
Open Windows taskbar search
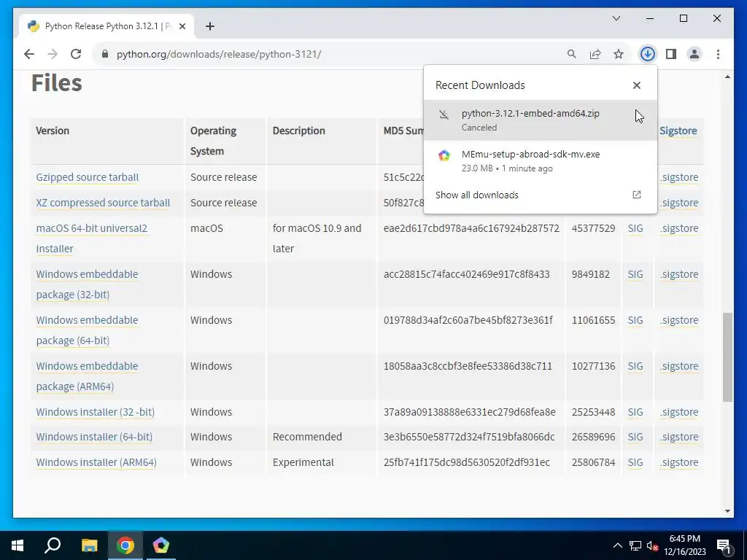(53, 545)
